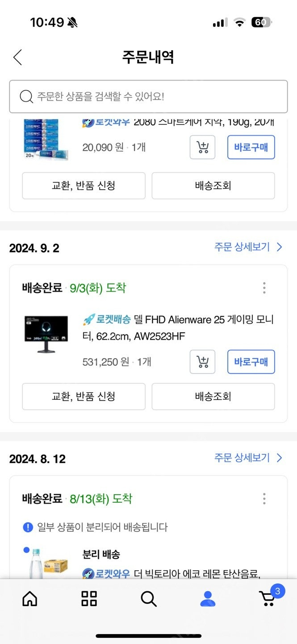
Task: Tap the search bar for ordered products
Action: (148, 96)
